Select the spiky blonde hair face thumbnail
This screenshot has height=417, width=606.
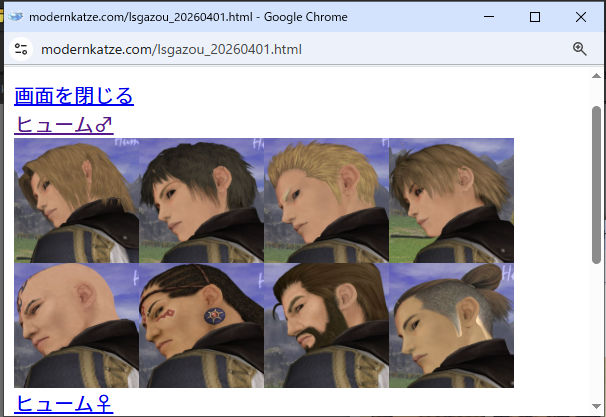tap(326, 200)
